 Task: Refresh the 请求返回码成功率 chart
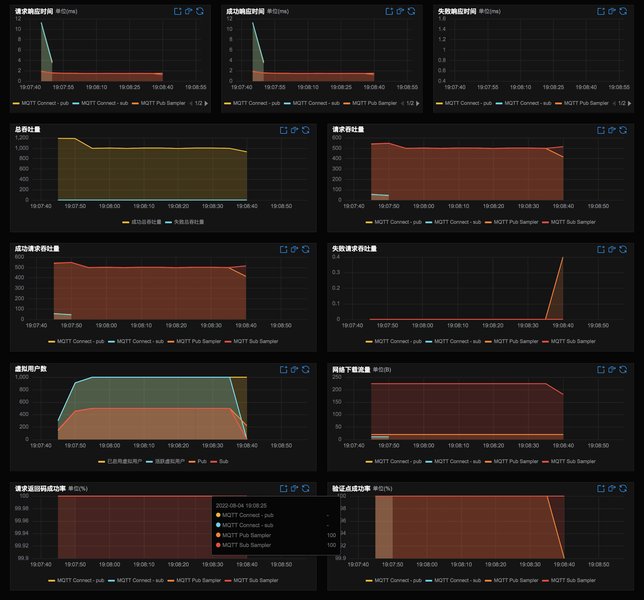click(x=306, y=488)
